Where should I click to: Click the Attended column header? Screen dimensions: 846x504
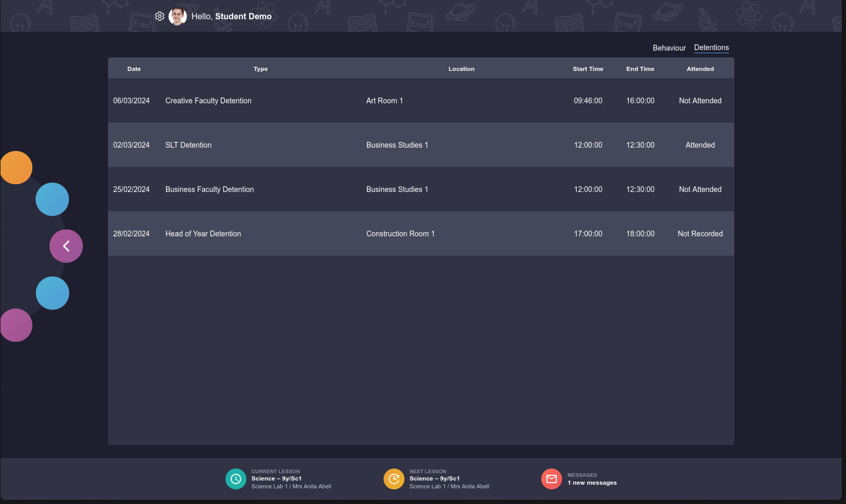click(x=700, y=69)
